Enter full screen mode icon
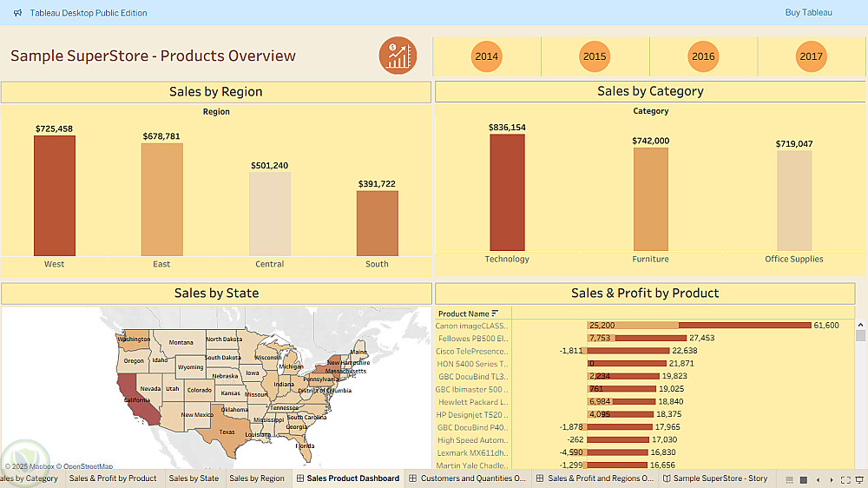 point(845,479)
